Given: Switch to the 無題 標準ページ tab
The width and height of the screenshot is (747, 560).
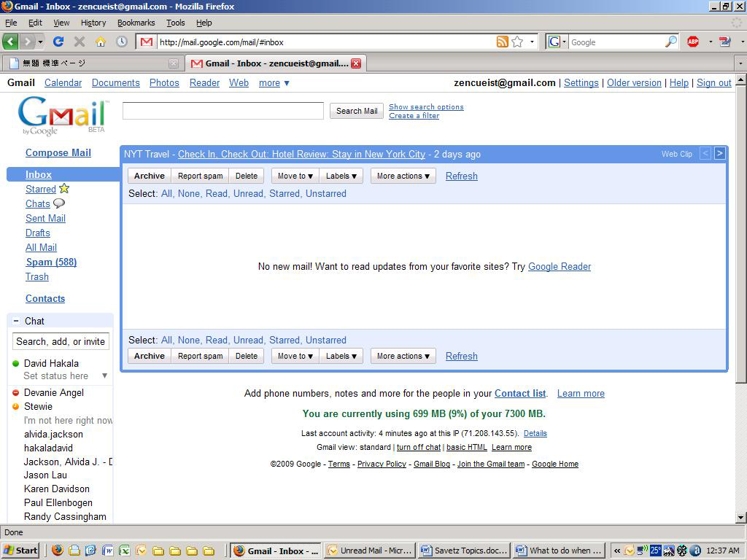Looking at the screenshot, I should click(x=93, y=63).
